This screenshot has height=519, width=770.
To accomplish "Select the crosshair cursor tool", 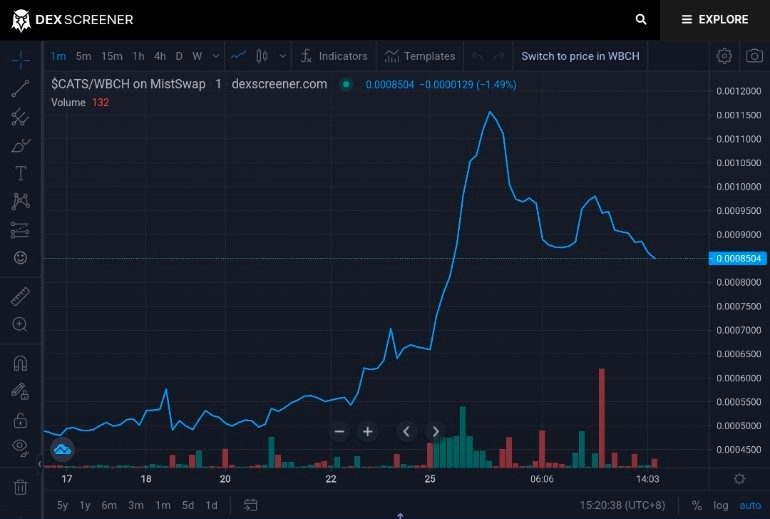I will click(21, 60).
